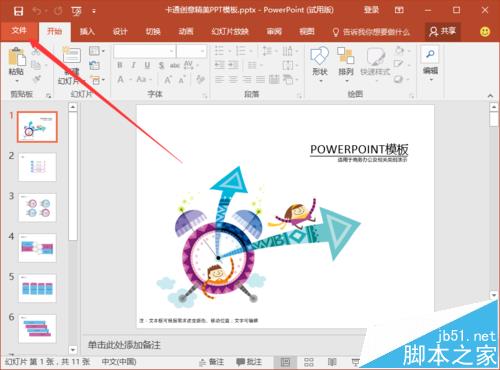This screenshot has height=370, width=500.
Task: Click the Decrease Font Size icon
Action: (x=182, y=80)
